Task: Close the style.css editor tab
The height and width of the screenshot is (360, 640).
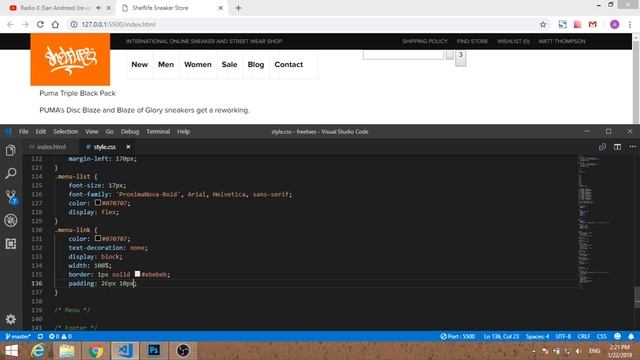Action: (x=128, y=147)
